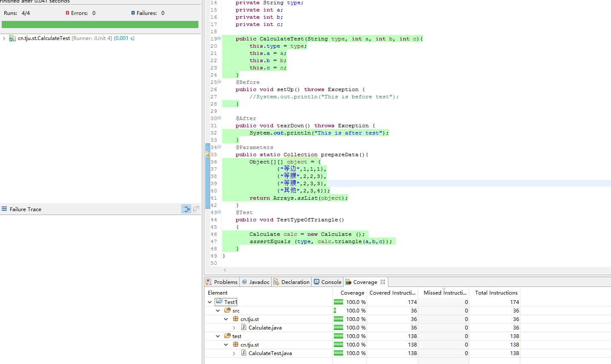Toggle code folding at line 43 @Test
Screen dimensions: 611x364
pyautogui.click(x=219, y=212)
